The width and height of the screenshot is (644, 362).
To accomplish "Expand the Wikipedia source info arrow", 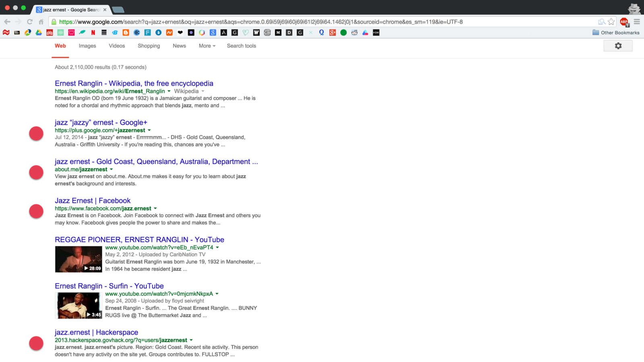I will (x=203, y=91).
